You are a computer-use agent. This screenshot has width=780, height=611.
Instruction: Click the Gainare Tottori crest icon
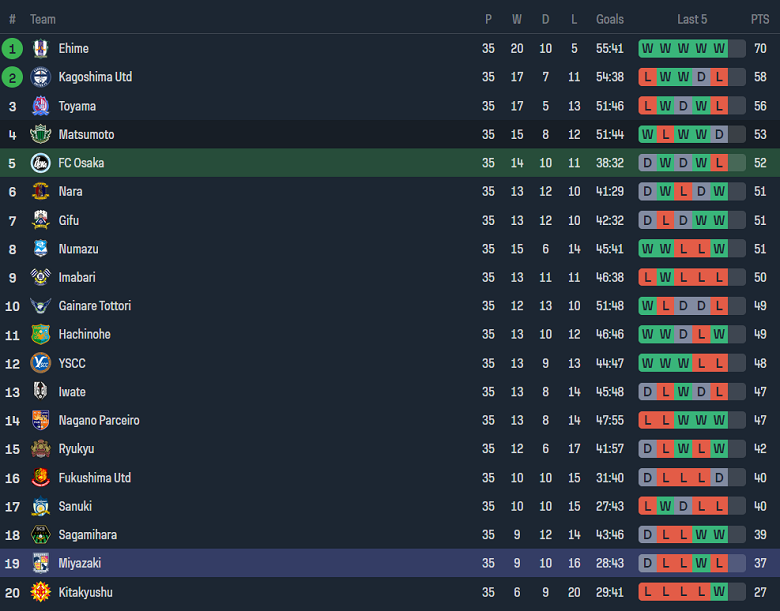click(40, 306)
